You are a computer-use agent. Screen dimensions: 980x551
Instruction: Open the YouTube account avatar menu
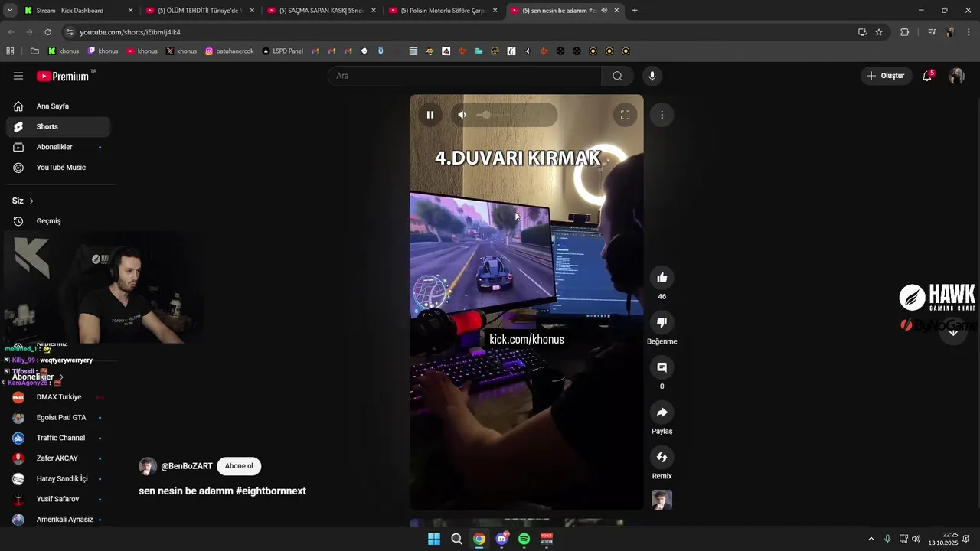956,76
